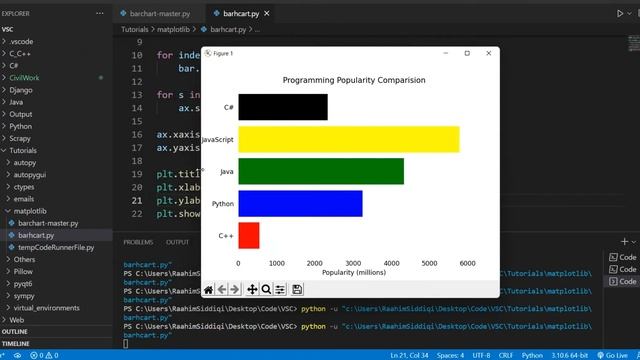Collapse the VSC workspace root
This screenshot has width=640, height=360.
[56, 29]
